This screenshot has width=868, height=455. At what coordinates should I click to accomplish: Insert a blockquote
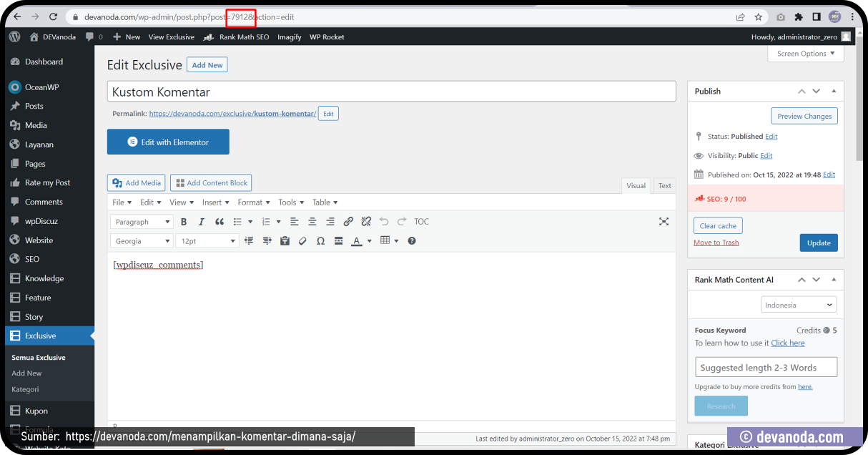click(220, 222)
